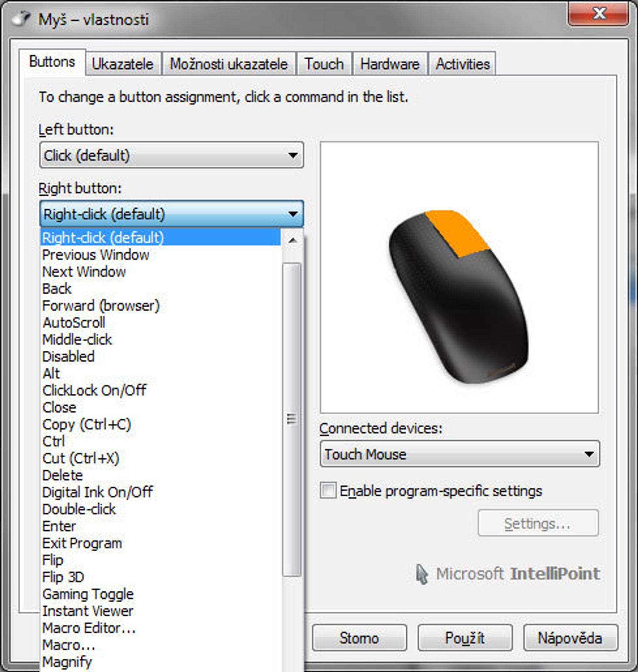638x672 pixels.
Task: Select the Enter command in list
Action: (161, 526)
